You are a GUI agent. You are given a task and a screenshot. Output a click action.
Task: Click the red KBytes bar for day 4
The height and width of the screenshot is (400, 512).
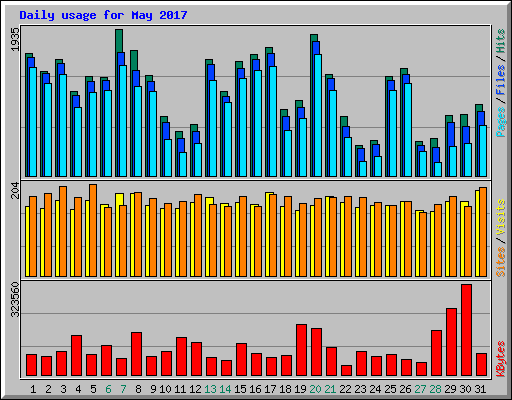click(x=76, y=355)
